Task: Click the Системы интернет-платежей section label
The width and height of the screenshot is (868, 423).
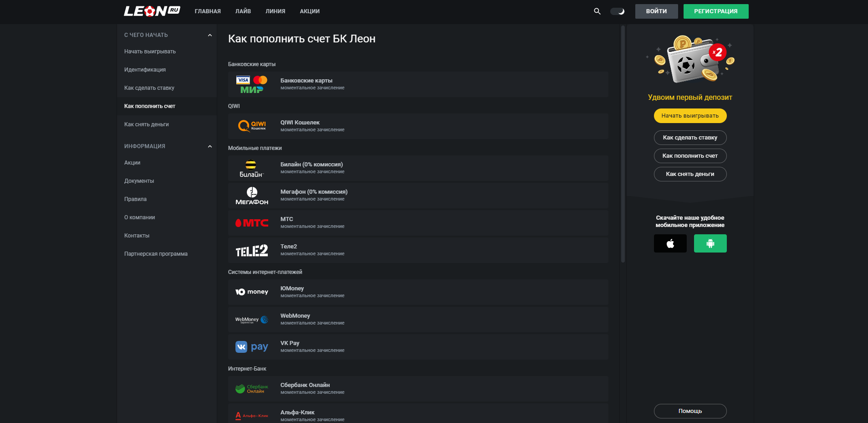Action: pos(265,272)
